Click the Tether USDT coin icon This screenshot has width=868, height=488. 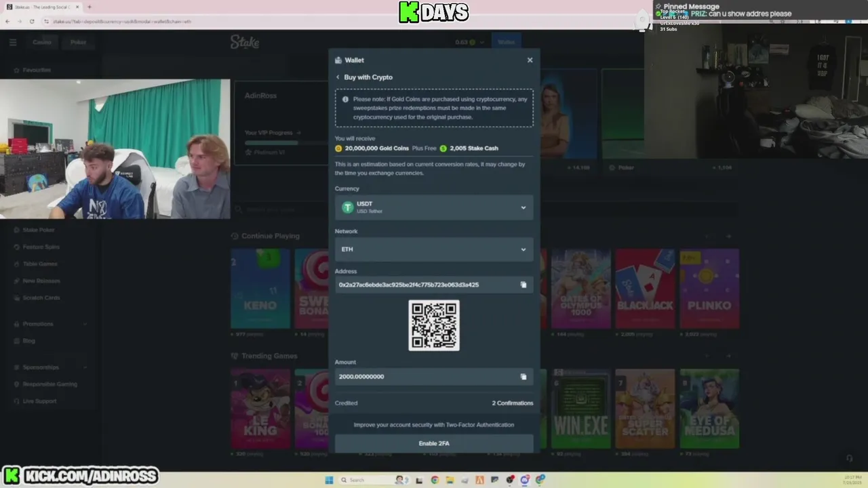pos(348,207)
